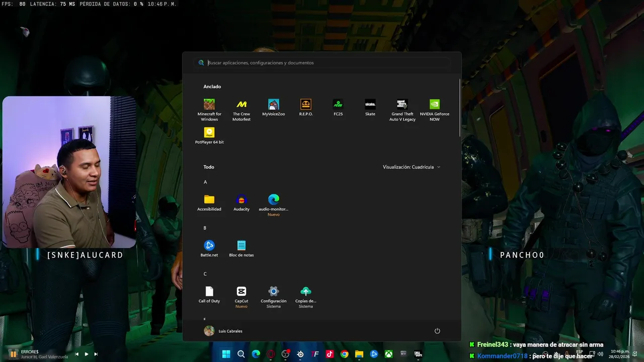Launch The Crew Motorfest
Image resolution: width=644 pixels, height=362 pixels.
(242, 110)
